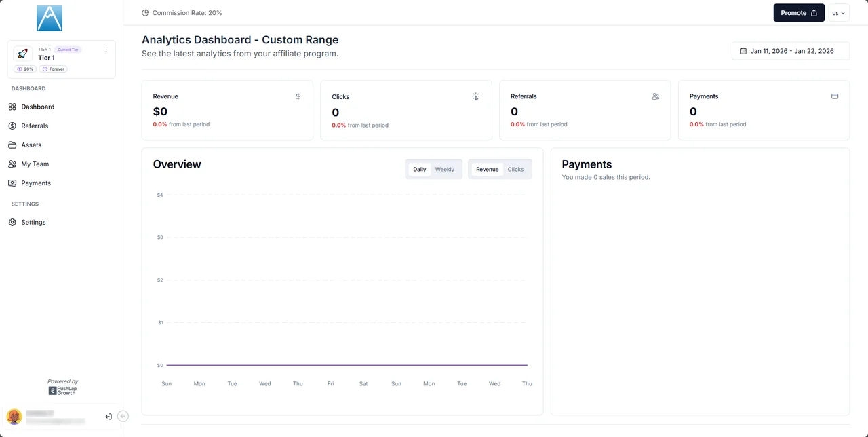
Task: Click the Tier 1 card title
Action: 46,58
